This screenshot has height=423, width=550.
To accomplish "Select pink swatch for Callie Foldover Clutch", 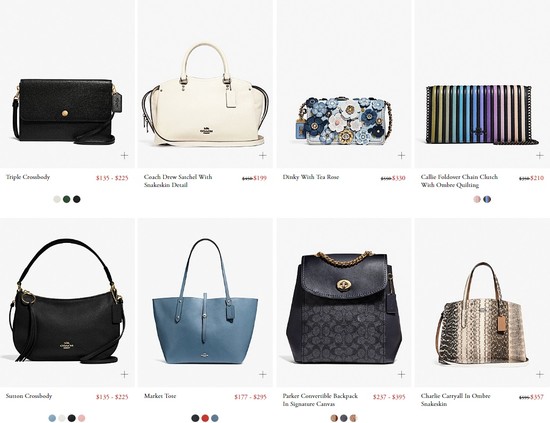I will (477, 199).
